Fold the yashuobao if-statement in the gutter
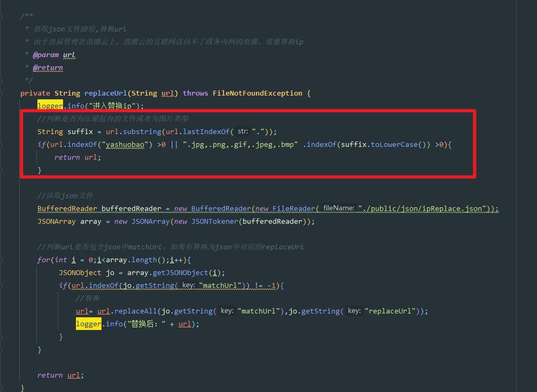Viewport: 537px width, 392px height. [x=2, y=145]
